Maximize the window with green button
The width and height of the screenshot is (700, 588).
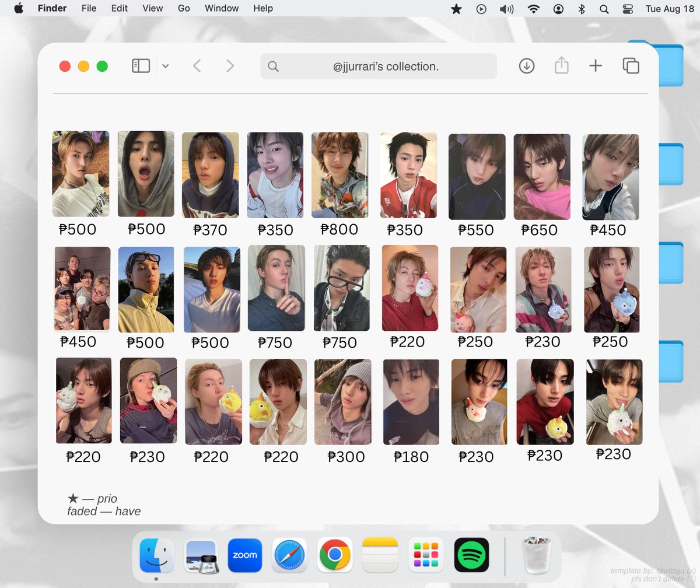pyautogui.click(x=102, y=66)
